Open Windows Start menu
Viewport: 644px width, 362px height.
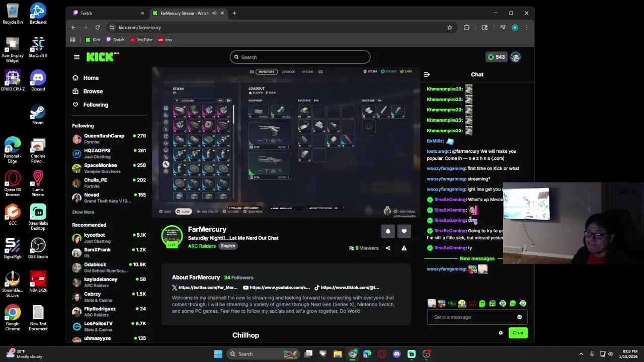click(218, 354)
